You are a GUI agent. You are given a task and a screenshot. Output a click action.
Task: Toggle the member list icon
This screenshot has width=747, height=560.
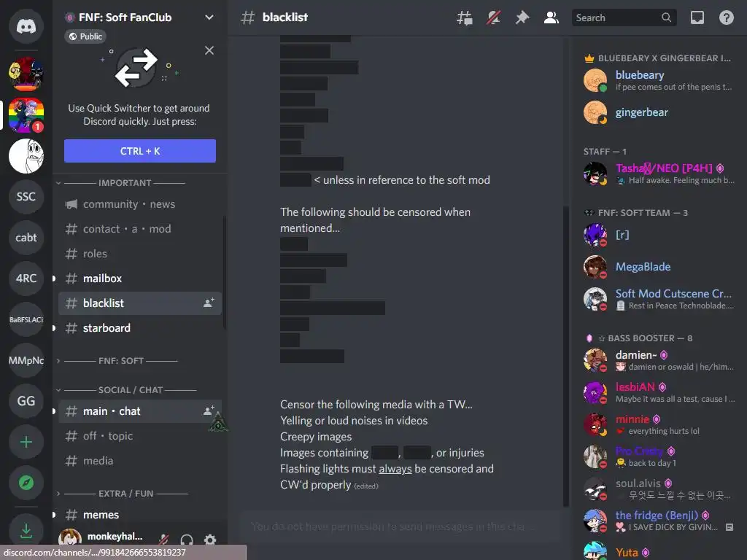coord(551,17)
